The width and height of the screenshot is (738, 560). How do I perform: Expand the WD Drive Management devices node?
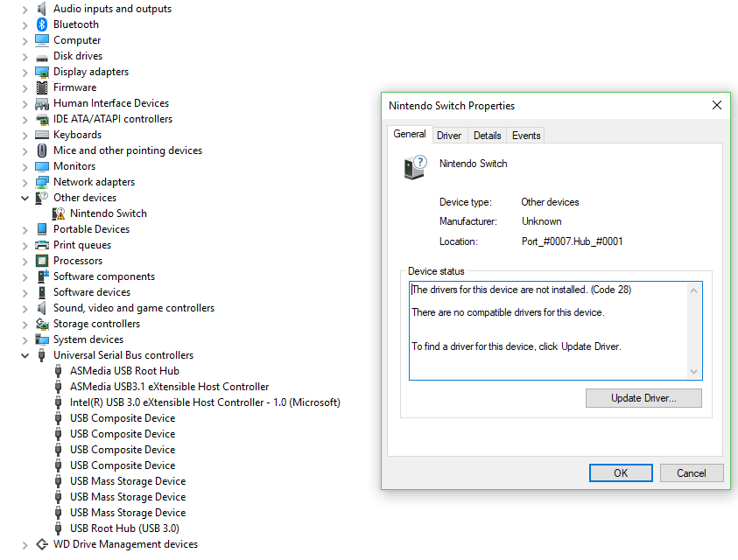pos(25,545)
